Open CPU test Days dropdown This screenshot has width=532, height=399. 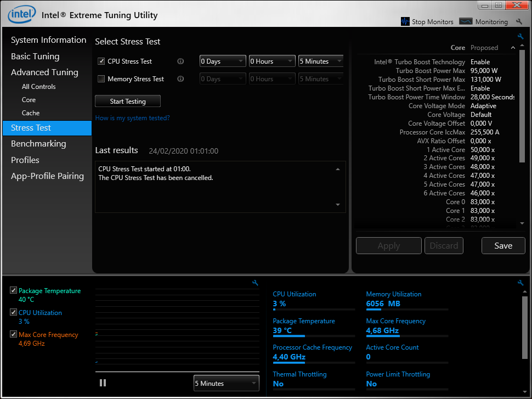pyautogui.click(x=223, y=61)
